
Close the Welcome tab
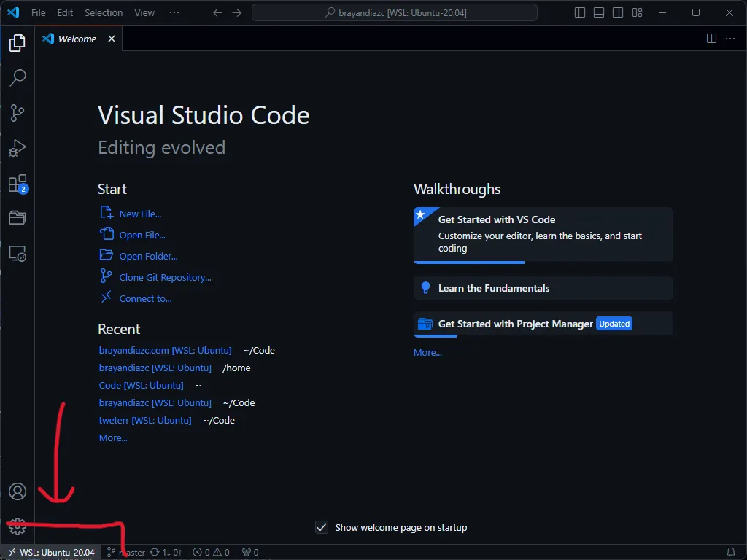coord(112,39)
